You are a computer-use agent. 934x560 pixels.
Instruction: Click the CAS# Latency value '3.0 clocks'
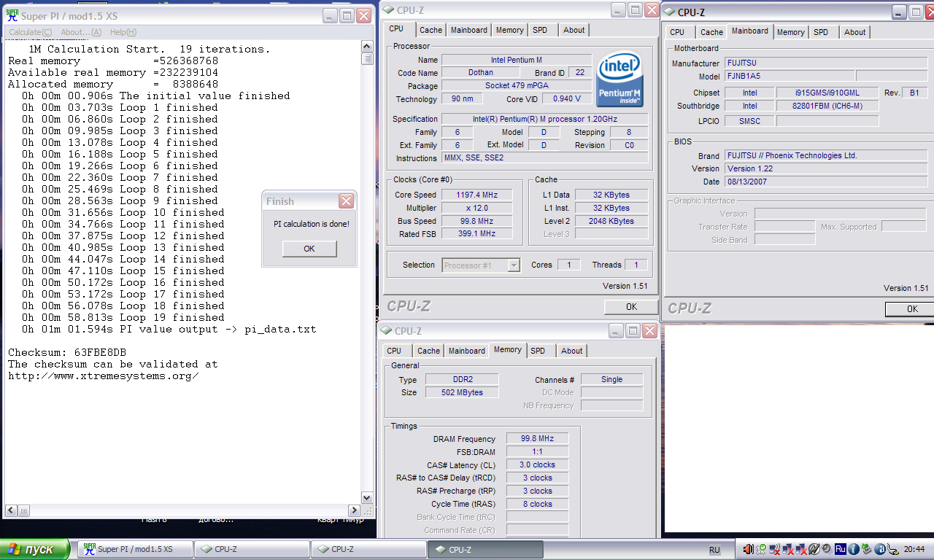[537, 465]
